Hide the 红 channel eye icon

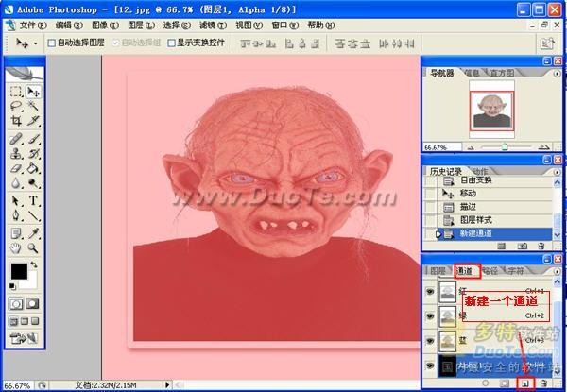tap(430, 291)
